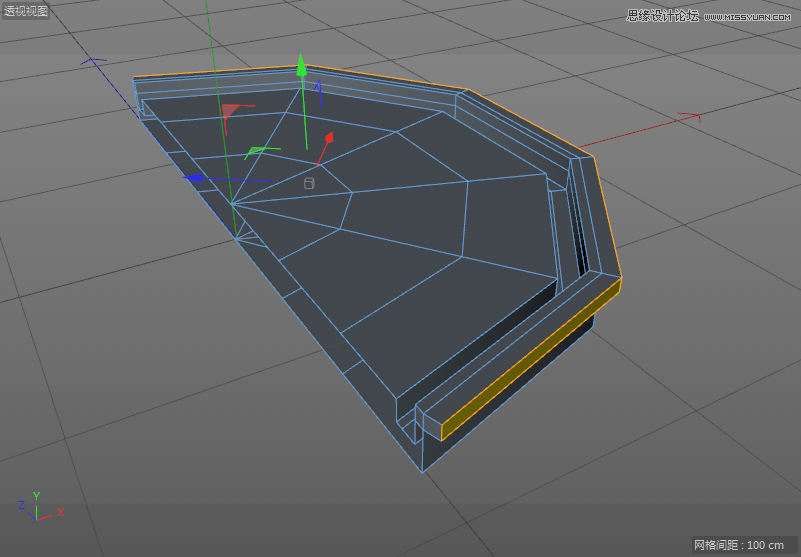Select the orange highlighted front face strip
This screenshot has width=801, height=557.
(x=530, y=360)
